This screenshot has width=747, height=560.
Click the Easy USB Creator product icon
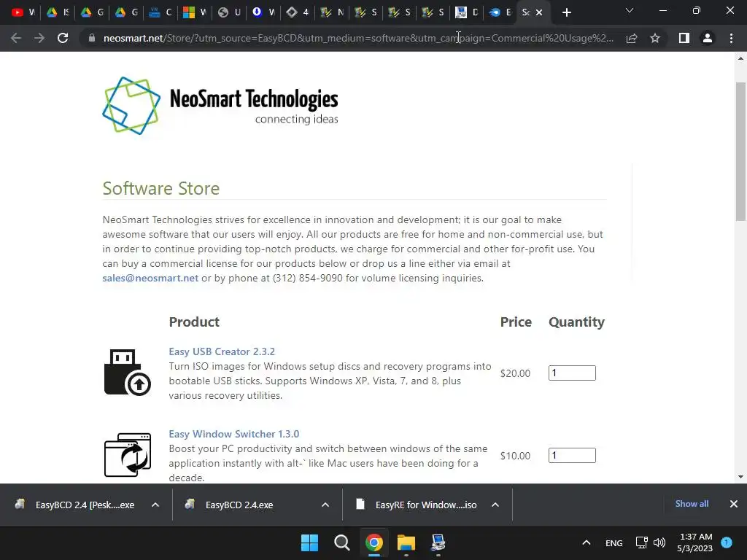[x=127, y=373]
